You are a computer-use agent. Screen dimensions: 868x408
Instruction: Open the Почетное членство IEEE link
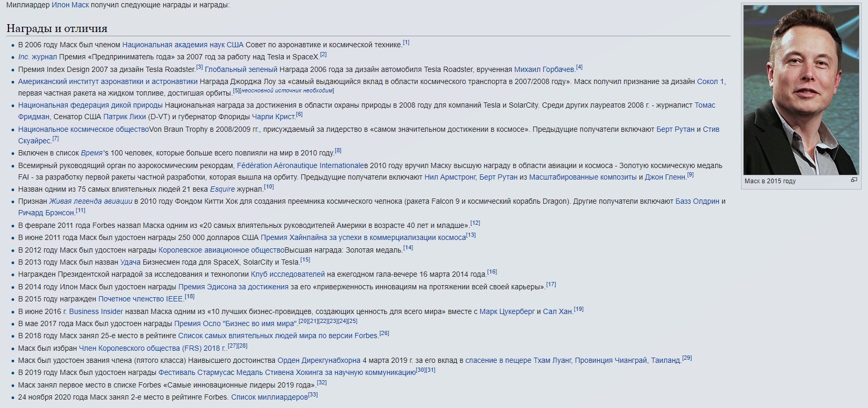[x=141, y=299]
